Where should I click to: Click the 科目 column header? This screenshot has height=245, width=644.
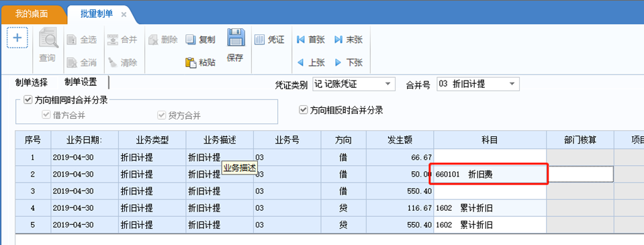coord(490,140)
